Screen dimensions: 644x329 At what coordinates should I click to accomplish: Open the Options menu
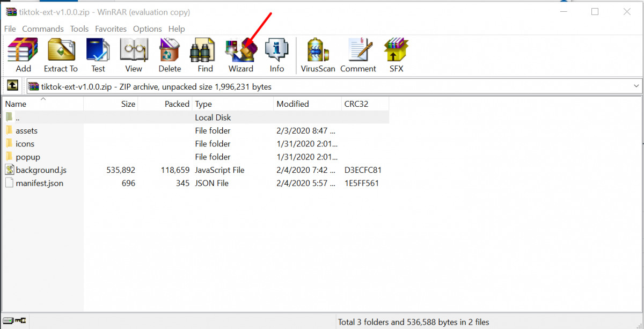click(x=148, y=29)
